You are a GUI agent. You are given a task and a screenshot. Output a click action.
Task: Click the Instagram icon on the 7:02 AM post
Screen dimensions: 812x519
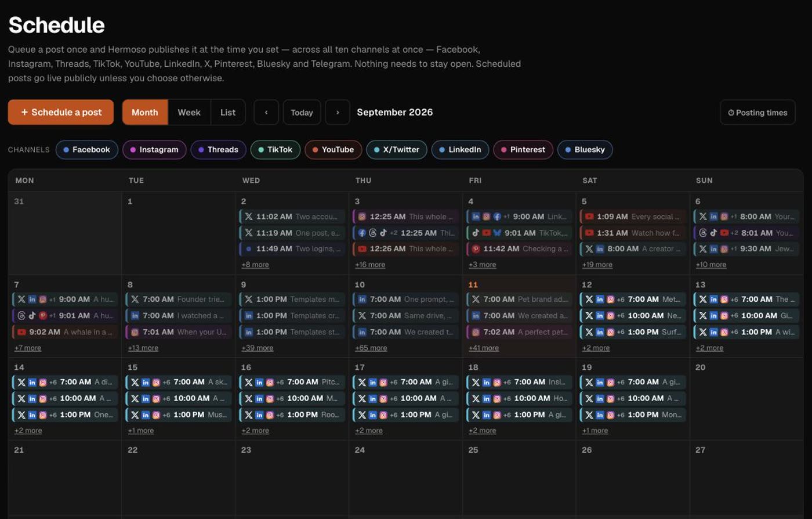pyautogui.click(x=476, y=332)
